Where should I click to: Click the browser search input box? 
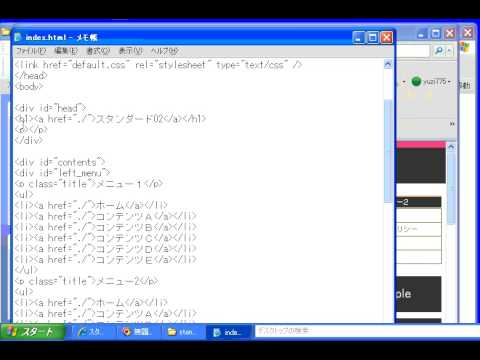(x=413, y=51)
